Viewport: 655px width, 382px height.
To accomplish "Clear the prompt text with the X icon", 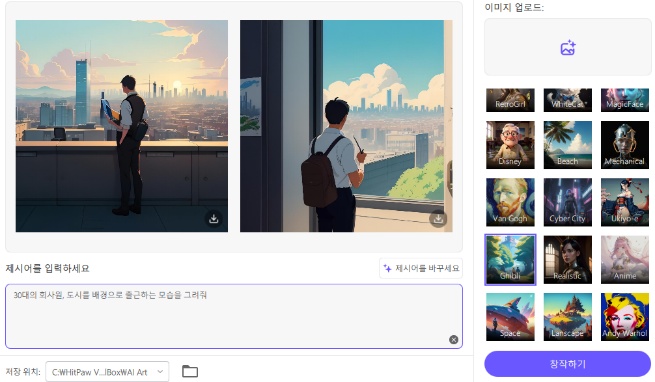I will 453,339.
